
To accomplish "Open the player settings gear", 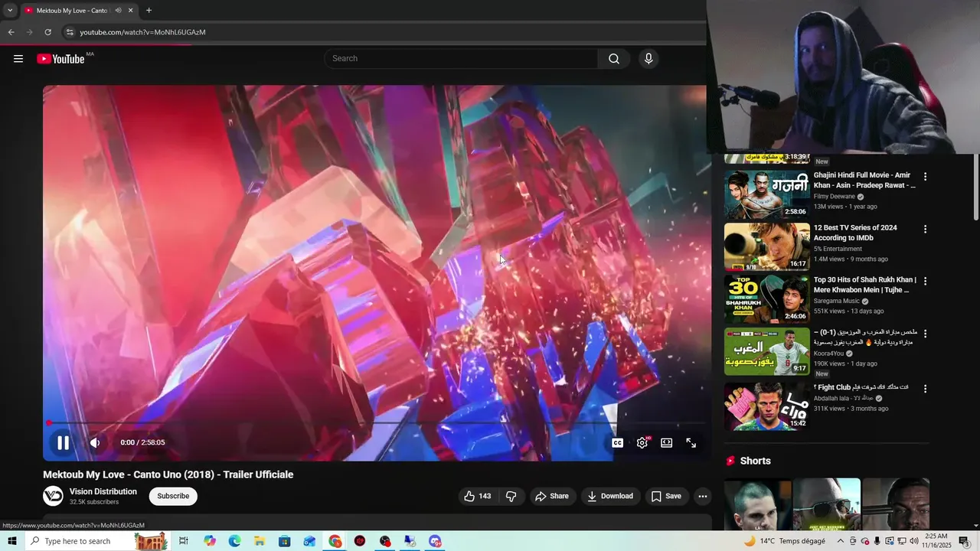I will click(x=642, y=443).
